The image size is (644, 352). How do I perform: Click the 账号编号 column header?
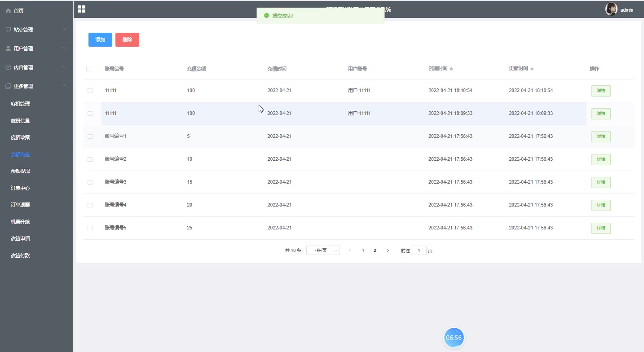coord(114,69)
